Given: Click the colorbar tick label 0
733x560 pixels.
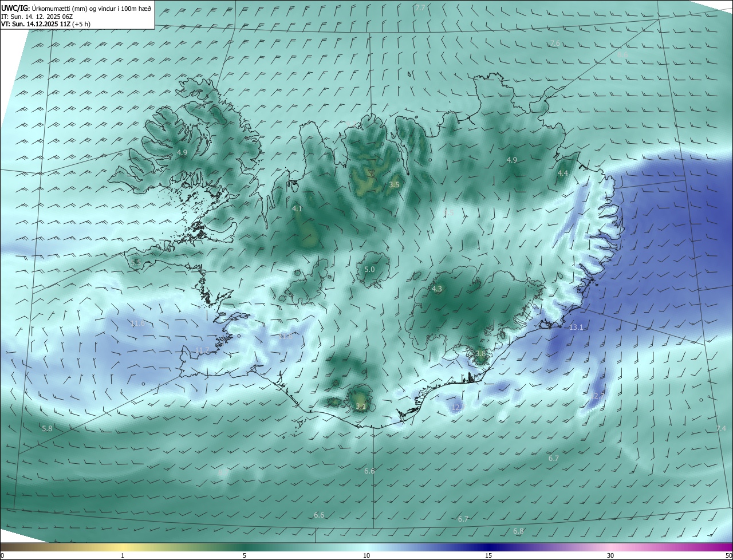Looking at the screenshot, I should (x=2, y=555).
